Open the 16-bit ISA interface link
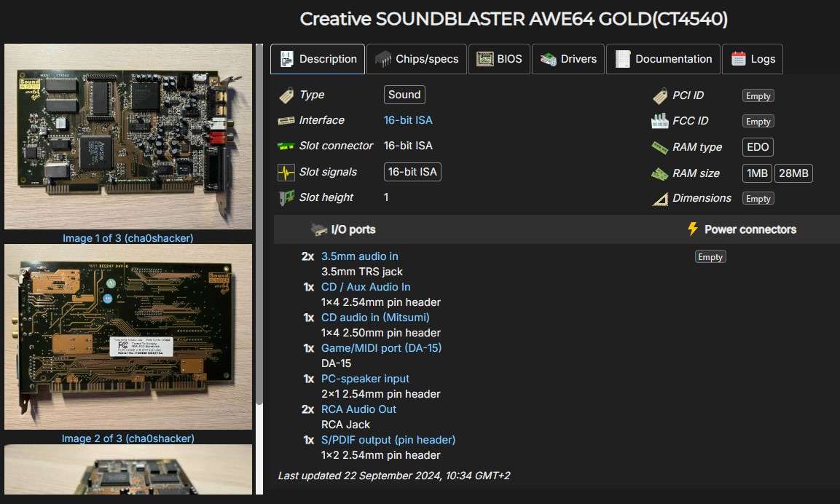 pyautogui.click(x=407, y=120)
